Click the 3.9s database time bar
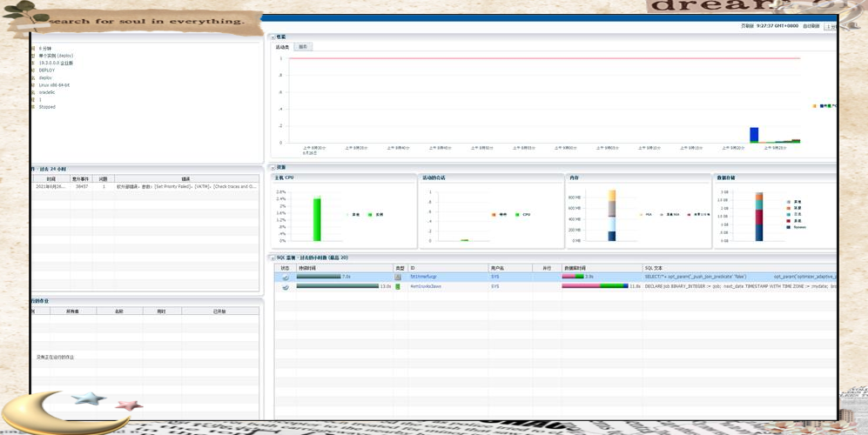 pos(573,276)
